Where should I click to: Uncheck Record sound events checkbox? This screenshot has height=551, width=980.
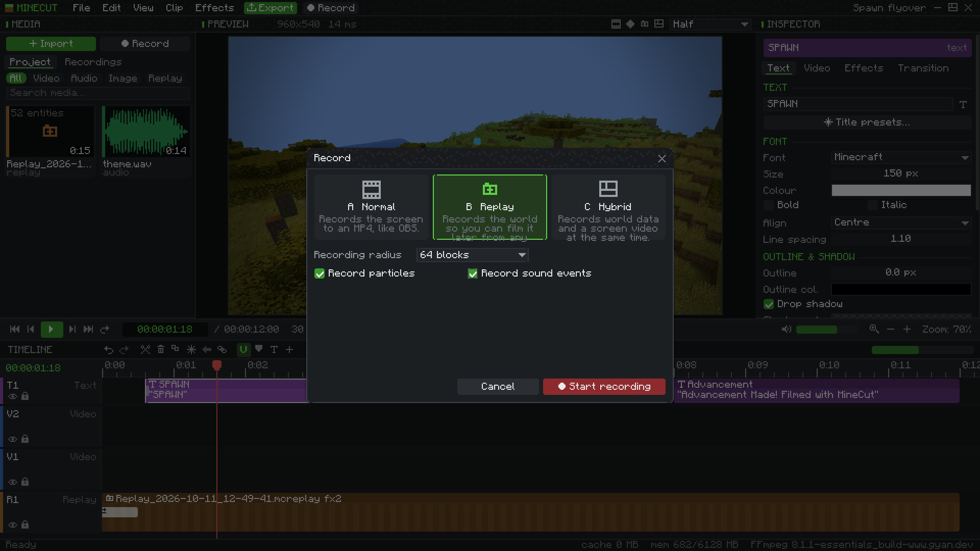(473, 273)
